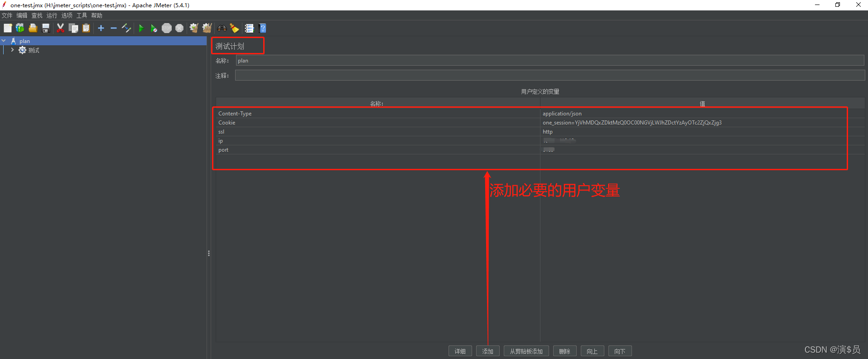The image size is (868, 359).
Task: Open the 选项 menu
Action: point(67,15)
